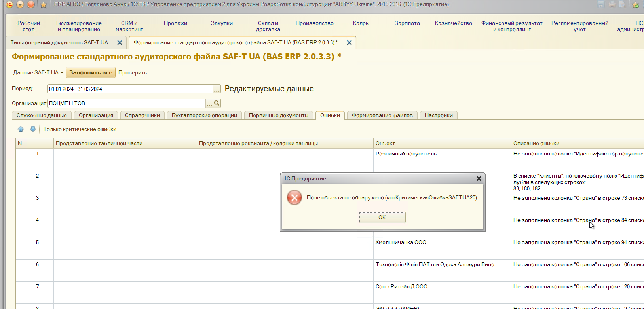Toggle 'Только критические ошибки' filter

point(80,129)
